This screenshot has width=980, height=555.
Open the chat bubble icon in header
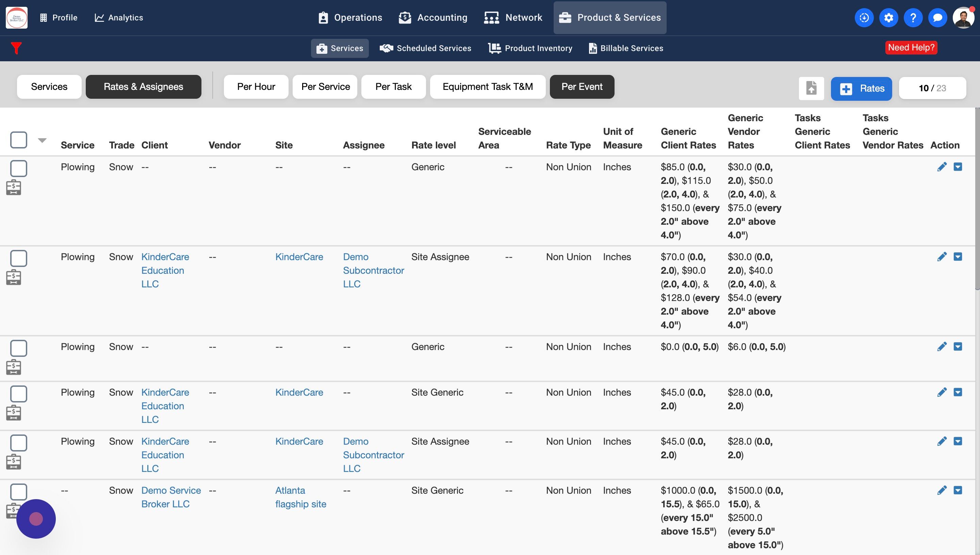(937, 17)
